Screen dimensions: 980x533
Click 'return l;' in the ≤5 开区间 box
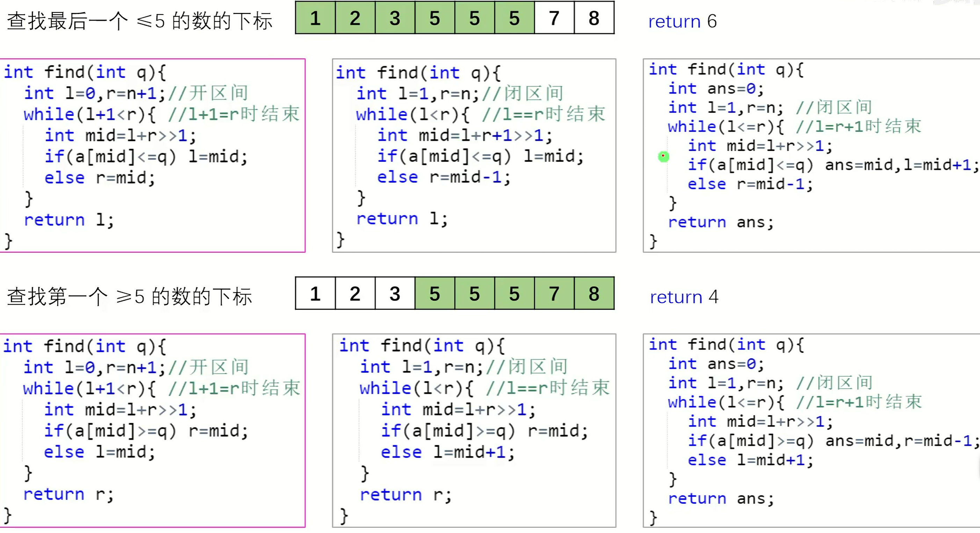[x=69, y=220]
